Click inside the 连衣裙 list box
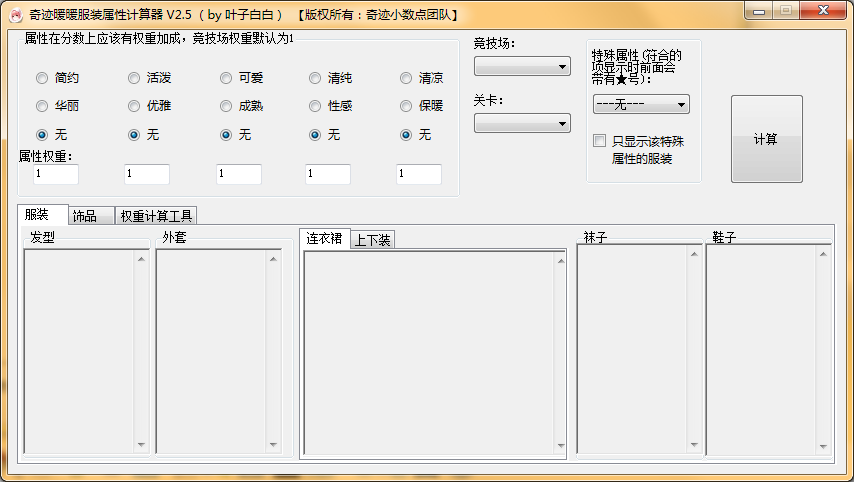 [430, 350]
